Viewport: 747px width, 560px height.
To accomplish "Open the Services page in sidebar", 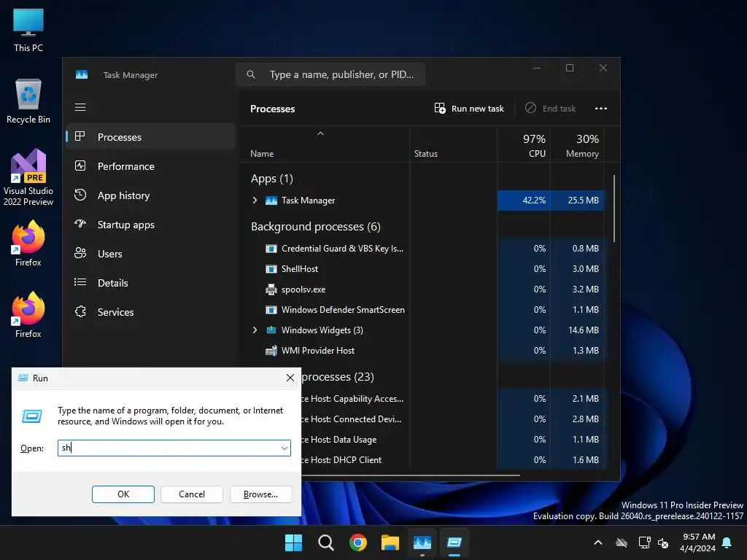I will (150, 312).
